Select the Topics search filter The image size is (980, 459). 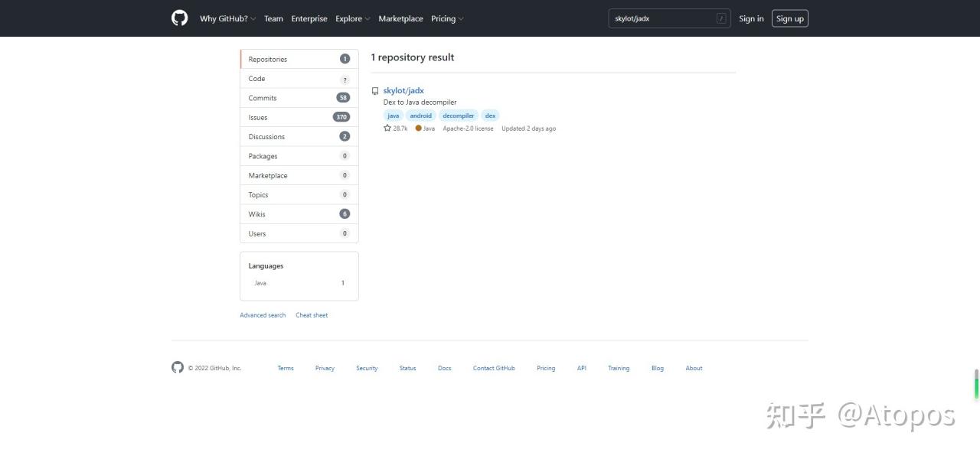(x=299, y=195)
